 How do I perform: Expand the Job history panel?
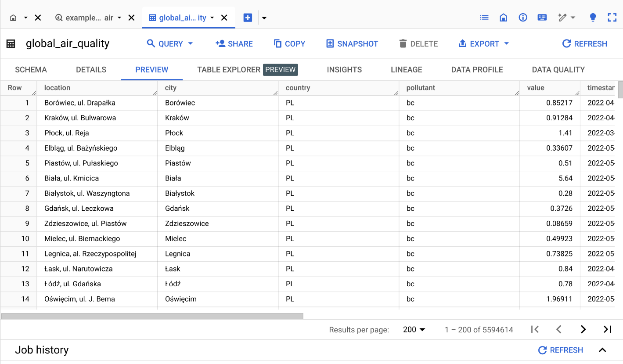tap(602, 350)
